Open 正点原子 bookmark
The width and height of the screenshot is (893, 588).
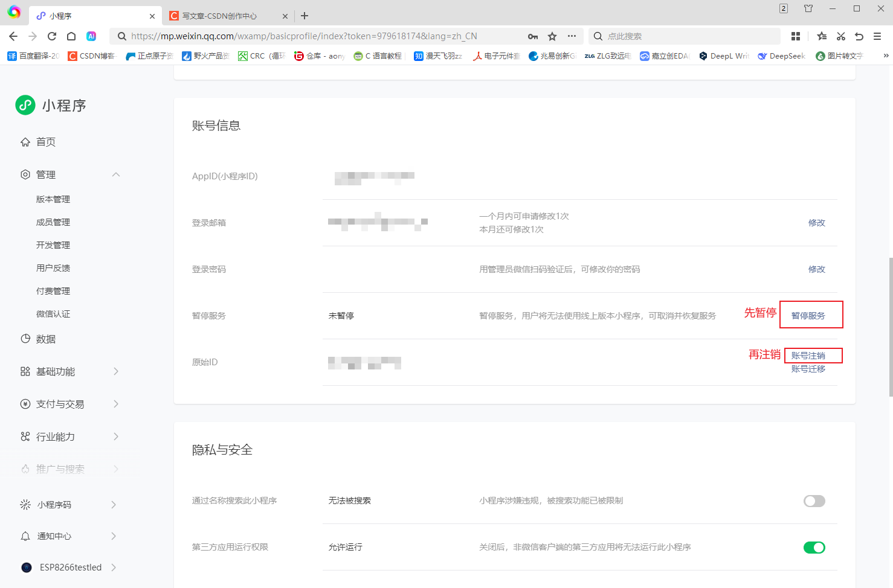pyautogui.click(x=149, y=56)
